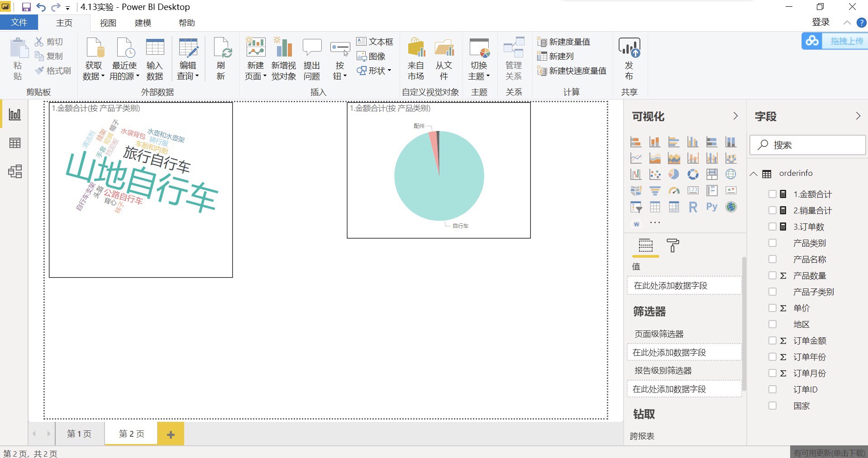Check the 产品类别 field checkbox
Image resolution: width=868 pixels, height=458 pixels.
pos(773,243)
